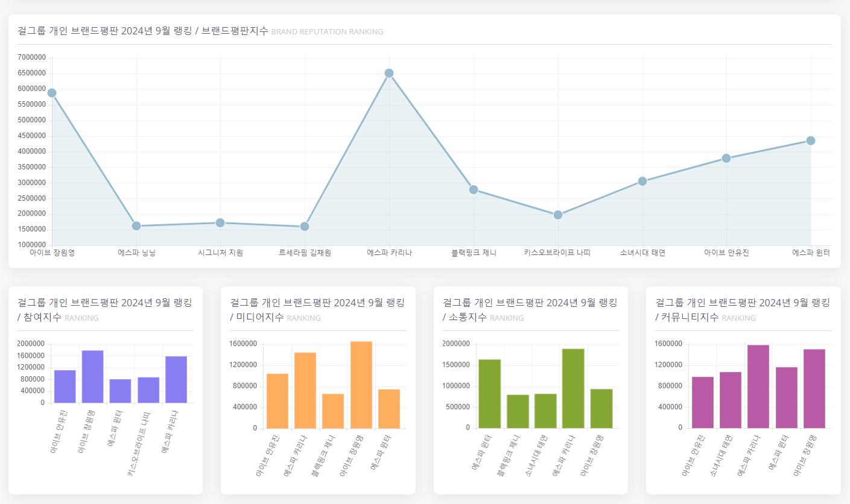The width and height of the screenshot is (850, 504).
Task: Select the 에스파 윈터 point on the line chart
Action: (x=811, y=141)
